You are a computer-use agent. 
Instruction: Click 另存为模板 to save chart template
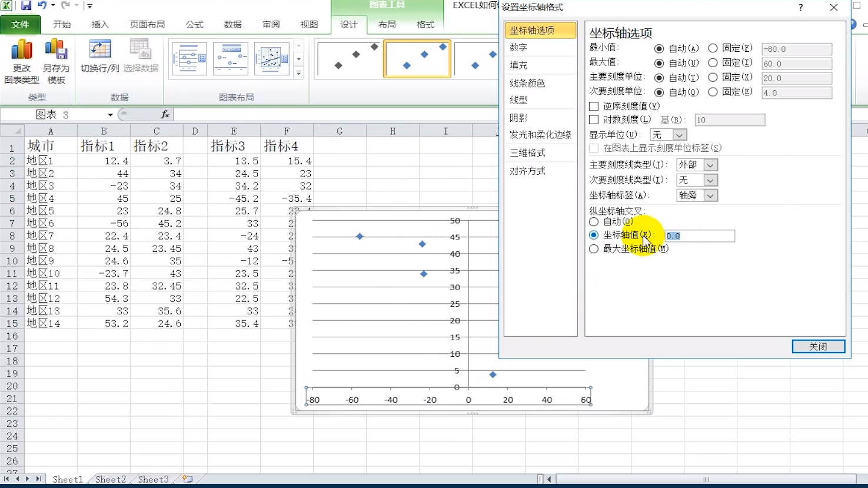click(x=55, y=61)
